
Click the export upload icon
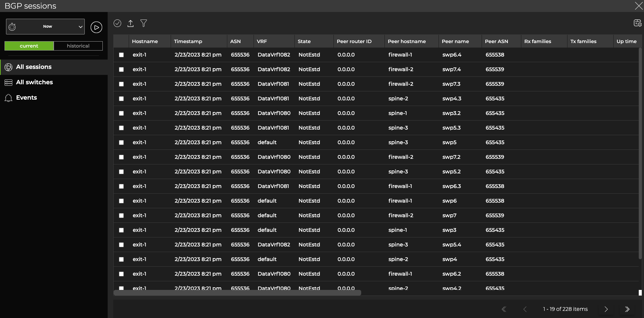131,23
